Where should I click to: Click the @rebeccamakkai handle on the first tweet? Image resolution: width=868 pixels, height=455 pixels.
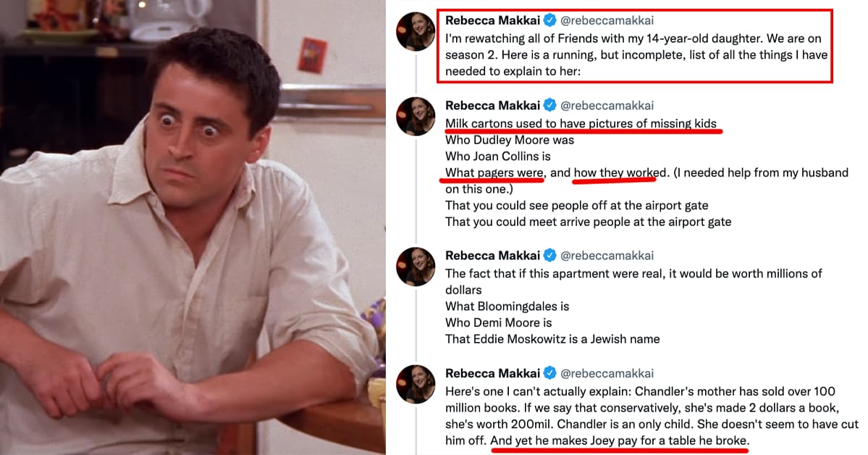click(x=607, y=21)
